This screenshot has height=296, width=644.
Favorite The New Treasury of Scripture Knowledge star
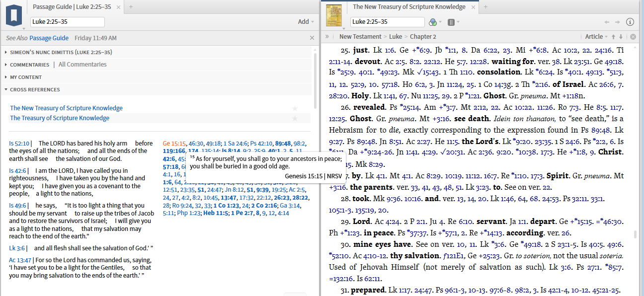(295, 108)
